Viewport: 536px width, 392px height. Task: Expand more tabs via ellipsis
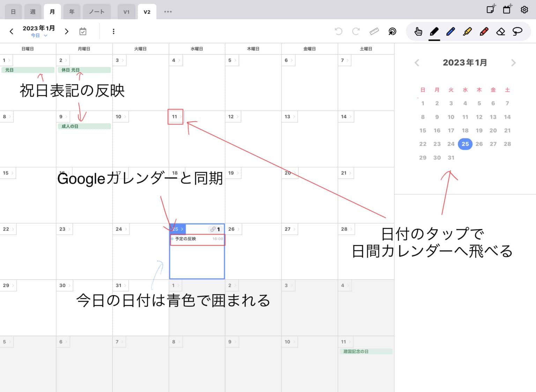point(168,12)
